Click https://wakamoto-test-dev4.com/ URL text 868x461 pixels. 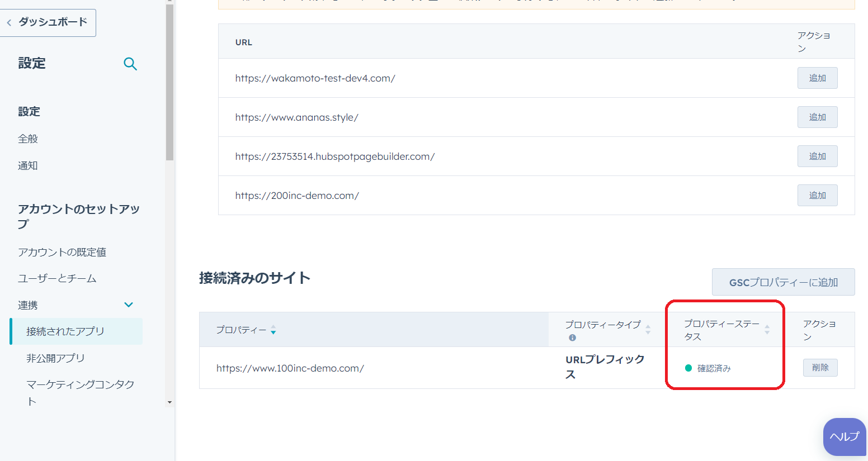[x=315, y=78]
